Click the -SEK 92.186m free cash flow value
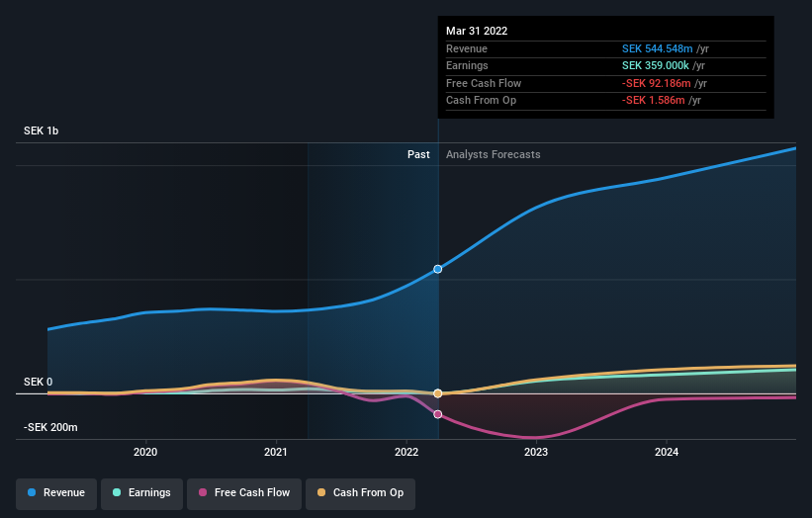Screen dimensions: 812x518 click(656, 83)
